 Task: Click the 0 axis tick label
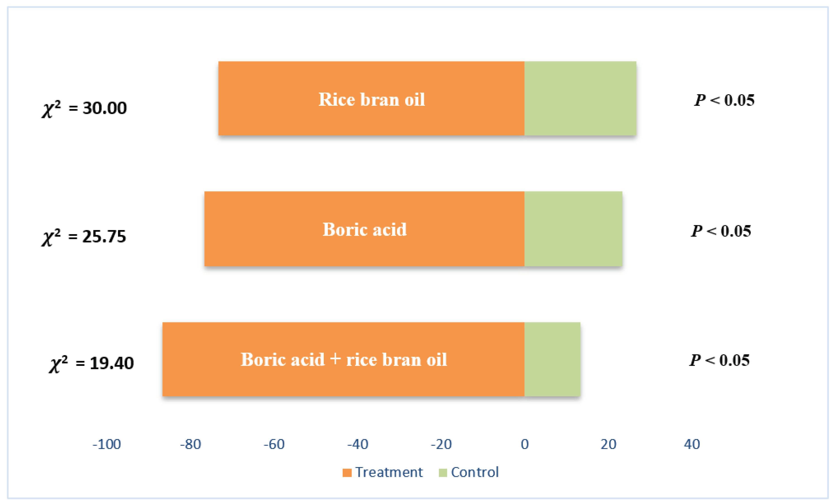tap(525, 444)
